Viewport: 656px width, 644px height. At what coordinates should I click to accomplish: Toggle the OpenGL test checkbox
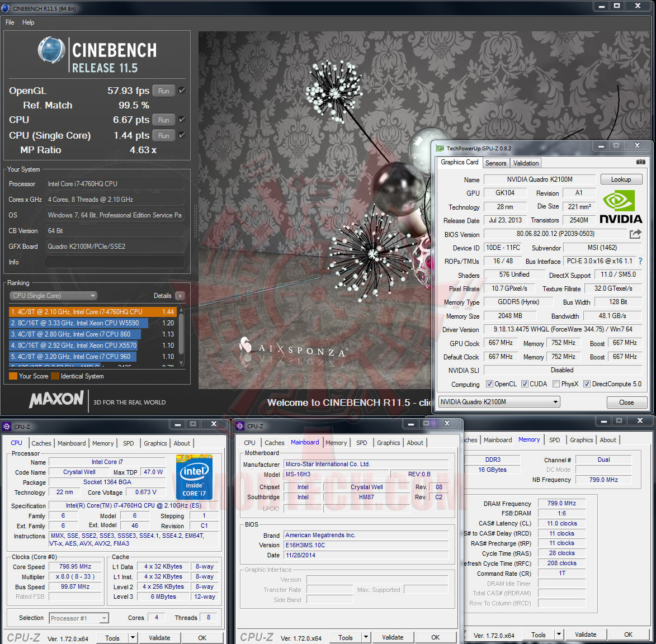click(x=182, y=91)
